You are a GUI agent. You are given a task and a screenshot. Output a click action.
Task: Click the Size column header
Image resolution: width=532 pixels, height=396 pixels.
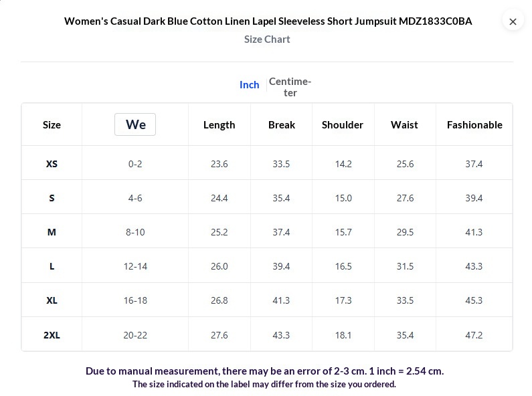coord(52,124)
